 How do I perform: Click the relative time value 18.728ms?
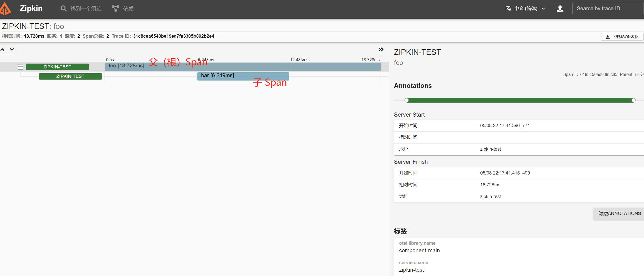pyautogui.click(x=490, y=185)
